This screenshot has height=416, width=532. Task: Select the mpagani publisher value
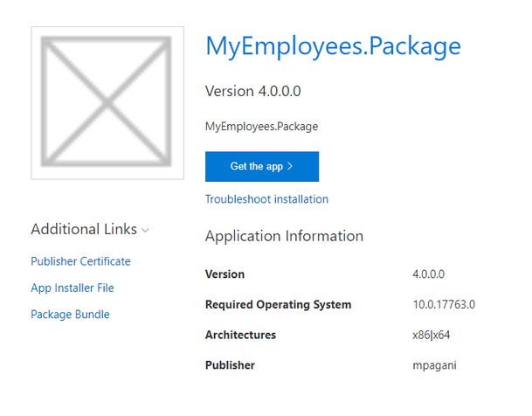point(434,365)
